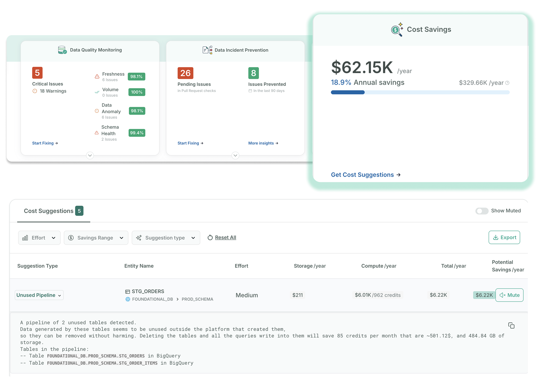Click the Data Quality Monitoring database icon
The height and width of the screenshot is (392, 537).
pos(62,50)
